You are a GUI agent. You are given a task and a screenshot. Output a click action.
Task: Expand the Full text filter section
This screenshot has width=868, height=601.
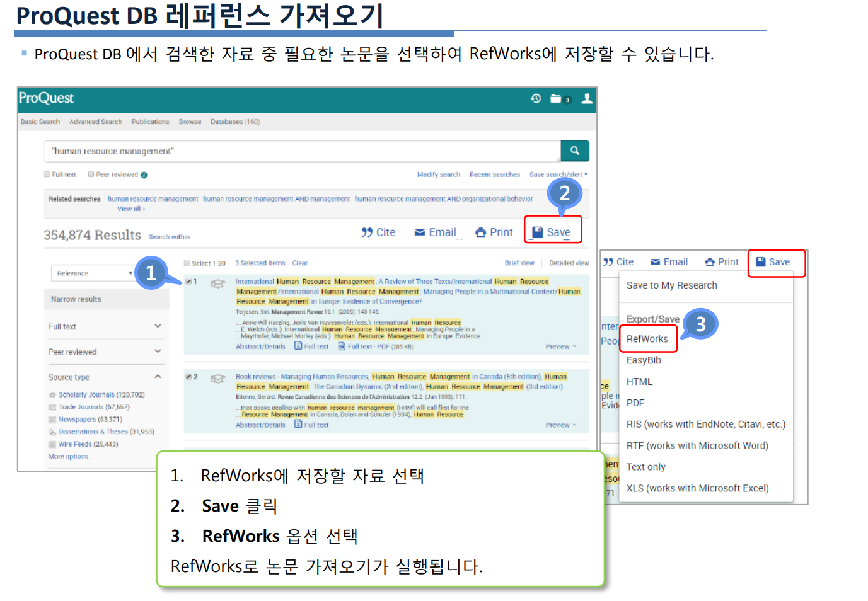[158, 326]
